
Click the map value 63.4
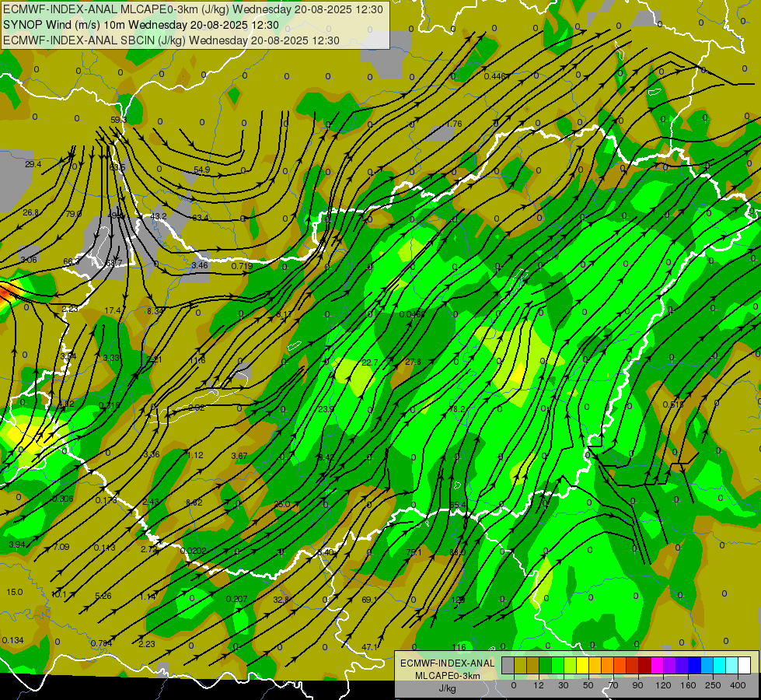tap(201, 218)
